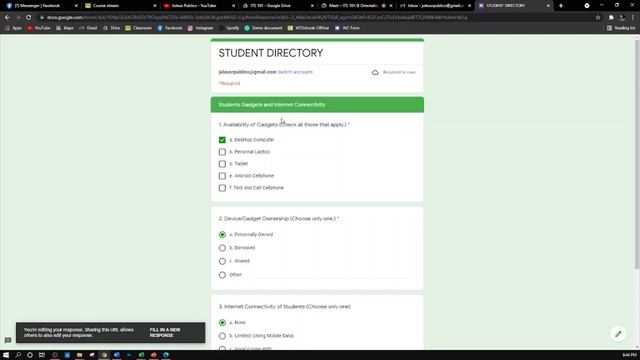Open the YouTube bookmark
Screen dimensions: 640x360
pos(39,28)
